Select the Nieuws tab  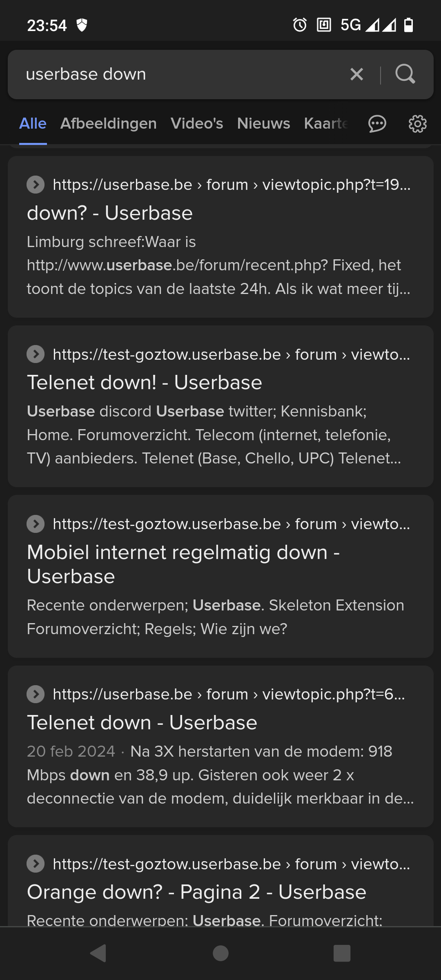[263, 124]
